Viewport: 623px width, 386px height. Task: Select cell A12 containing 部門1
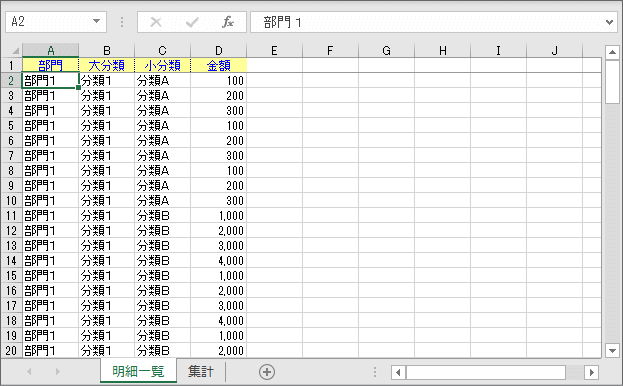point(50,231)
